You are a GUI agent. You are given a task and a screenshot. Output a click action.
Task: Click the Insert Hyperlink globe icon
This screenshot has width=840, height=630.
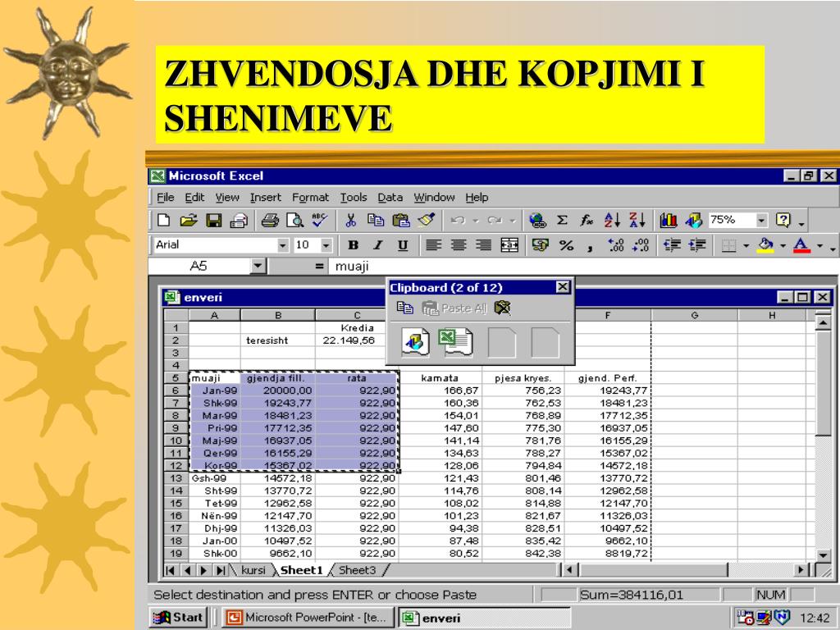coord(536,220)
